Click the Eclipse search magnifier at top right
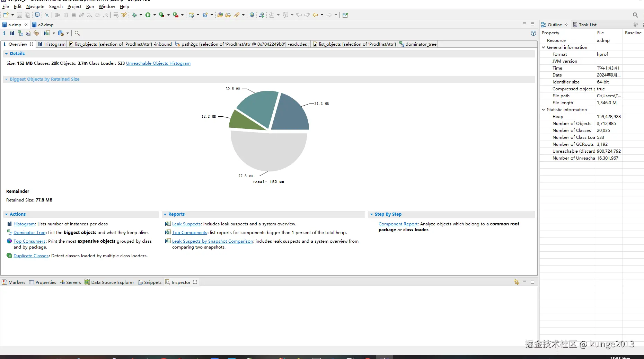The height and width of the screenshot is (359, 644). (635, 15)
